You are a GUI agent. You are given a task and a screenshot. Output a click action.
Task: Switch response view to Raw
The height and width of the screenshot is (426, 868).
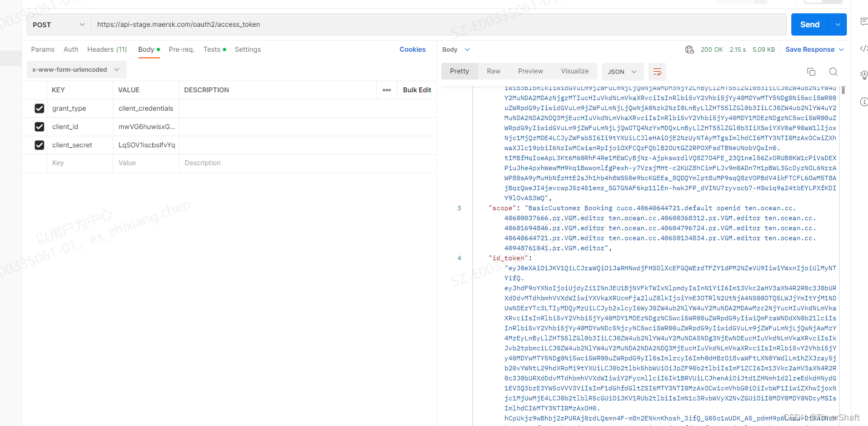[x=493, y=71]
